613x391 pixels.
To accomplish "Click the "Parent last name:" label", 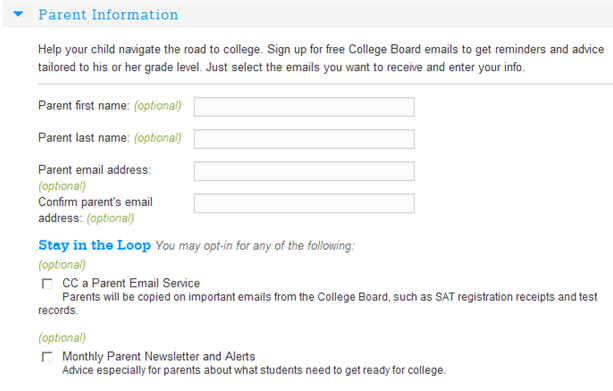I will click(x=84, y=138).
